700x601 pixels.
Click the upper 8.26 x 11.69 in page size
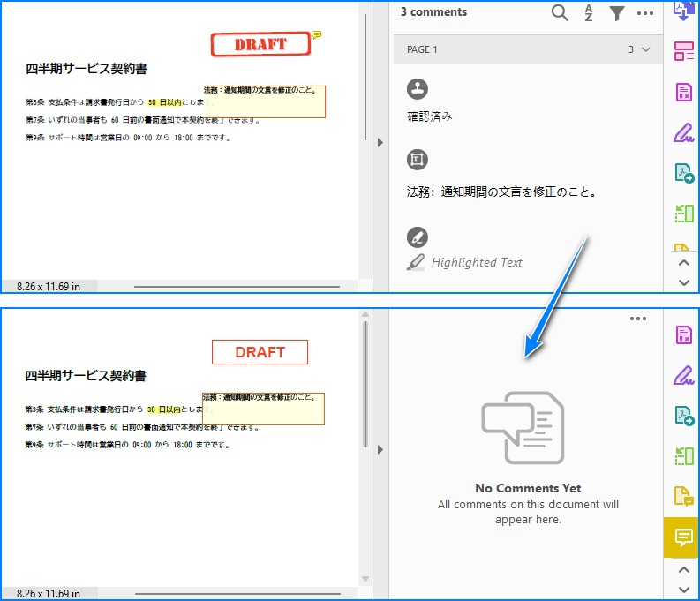tap(49, 287)
